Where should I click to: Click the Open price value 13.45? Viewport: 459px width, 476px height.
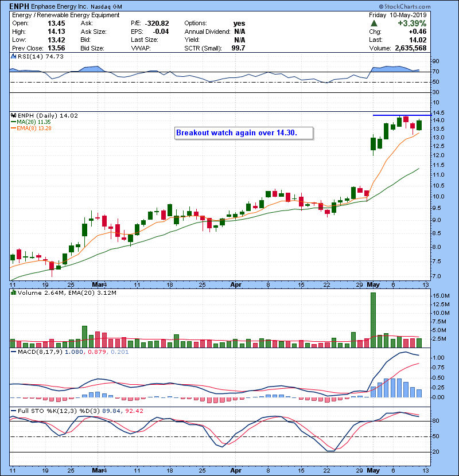[56, 24]
